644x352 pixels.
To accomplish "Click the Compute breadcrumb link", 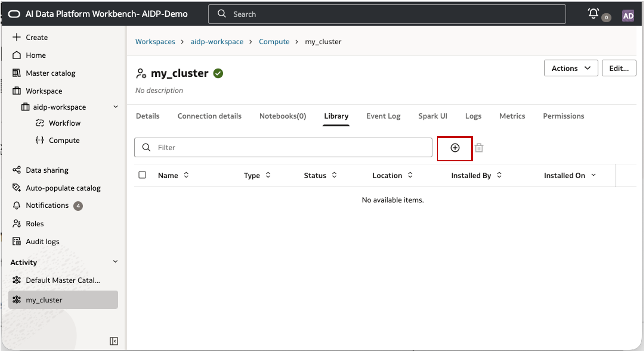I will [x=274, y=42].
